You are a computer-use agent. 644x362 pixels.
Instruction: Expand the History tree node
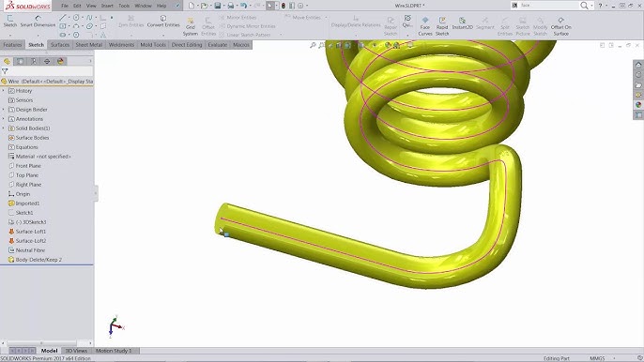click(4, 91)
